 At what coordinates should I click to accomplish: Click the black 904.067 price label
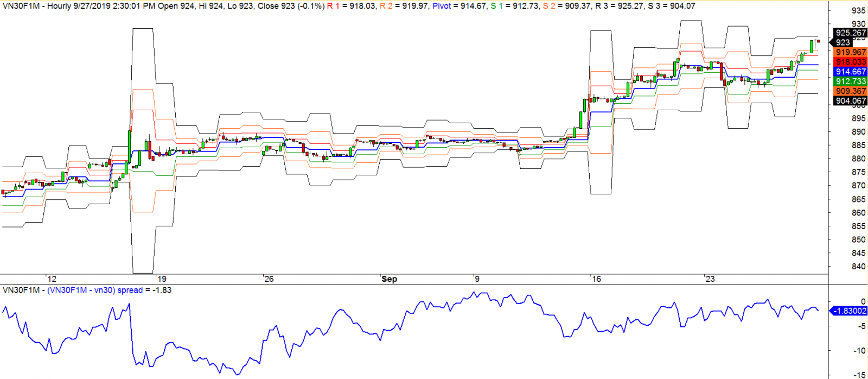[x=851, y=101]
